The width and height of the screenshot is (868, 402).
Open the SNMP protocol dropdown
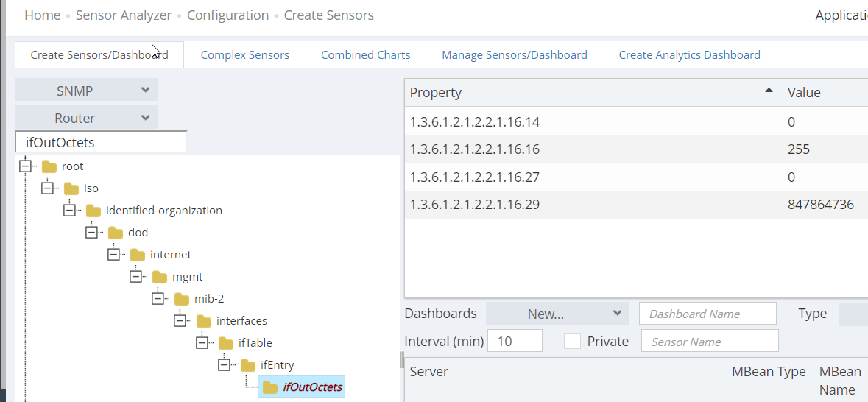[x=86, y=91]
